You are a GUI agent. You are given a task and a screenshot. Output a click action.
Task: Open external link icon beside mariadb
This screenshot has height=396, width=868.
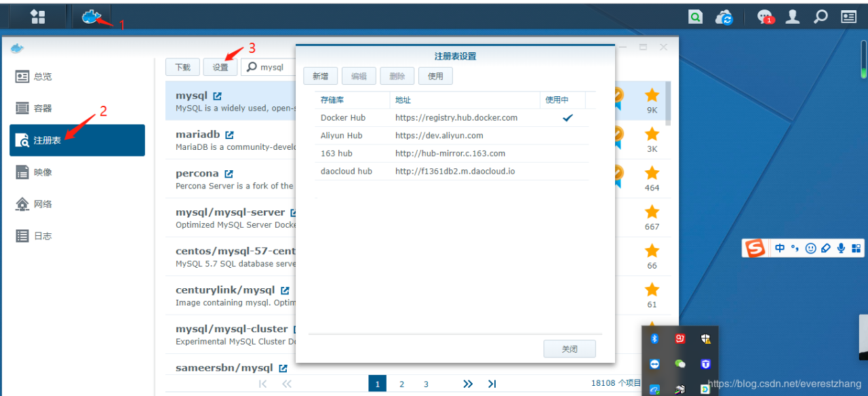pos(229,135)
